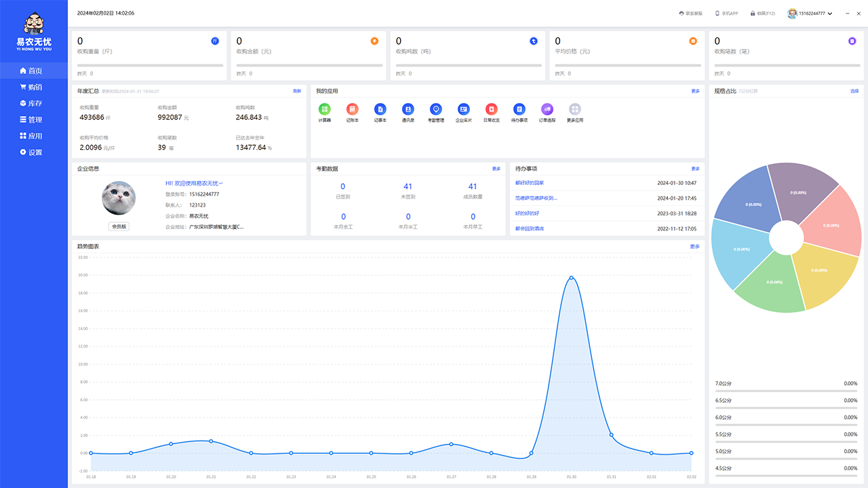868x488 pixels.
Task: Click the 01.30 peak point on trend chart
Action: click(x=572, y=277)
